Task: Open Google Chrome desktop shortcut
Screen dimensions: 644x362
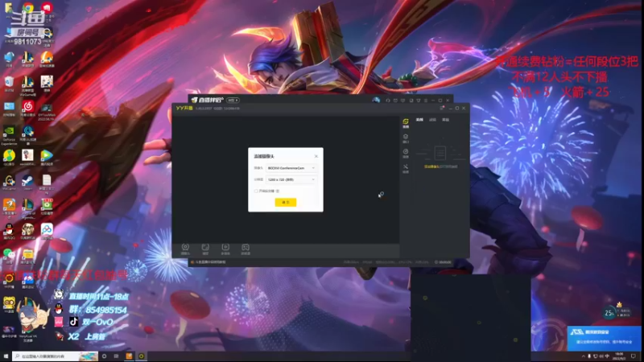Action: (x=27, y=8)
